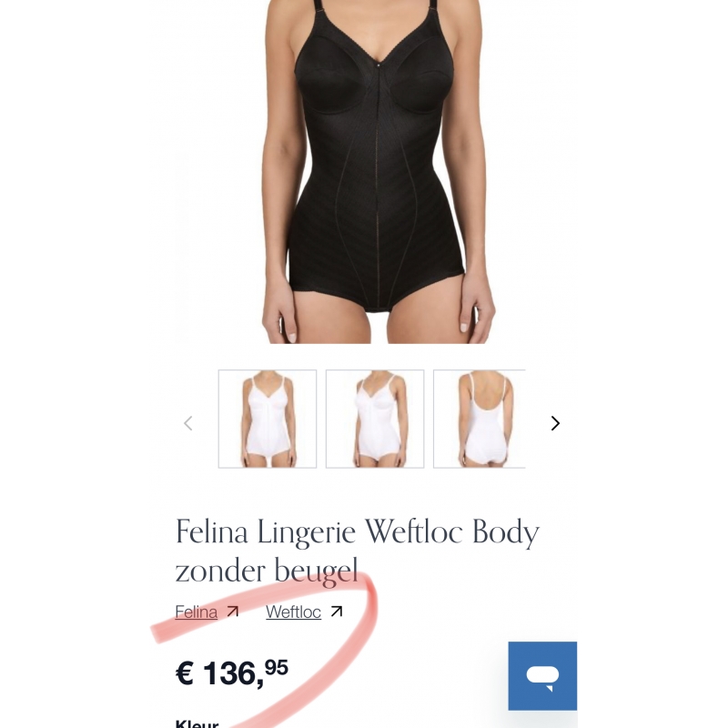Select the angled view white body thumbnail
Viewport: 728px width, 728px height.
pyautogui.click(x=375, y=419)
